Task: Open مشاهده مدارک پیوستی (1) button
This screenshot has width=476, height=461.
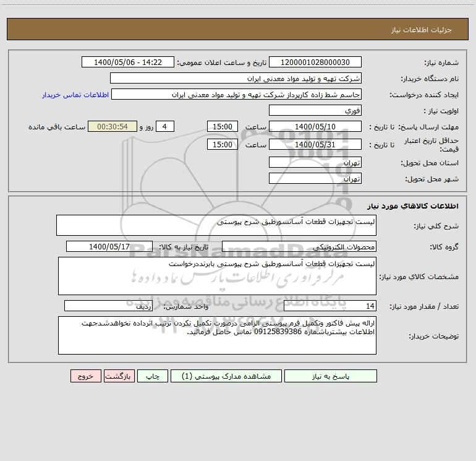Action: tap(226, 376)
